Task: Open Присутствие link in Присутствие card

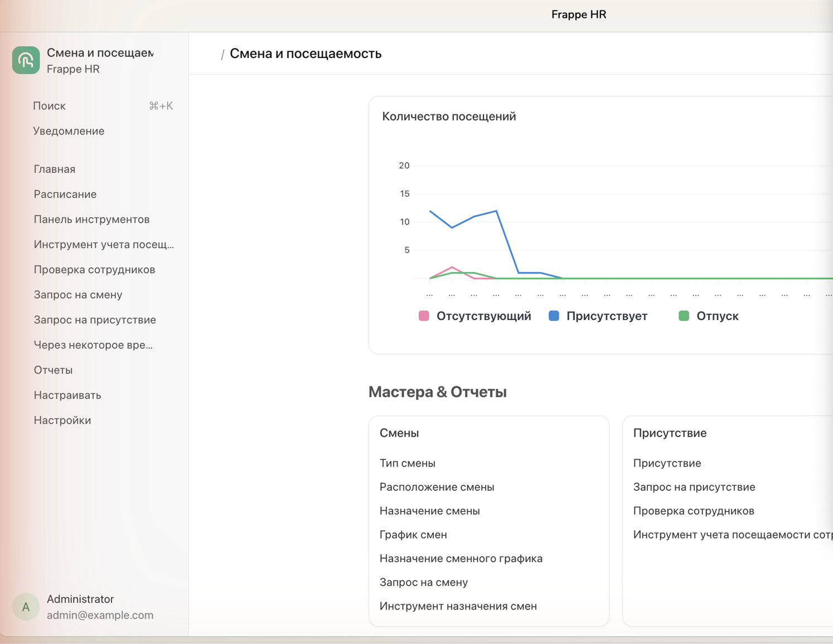Action: click(x=667, y=463)
